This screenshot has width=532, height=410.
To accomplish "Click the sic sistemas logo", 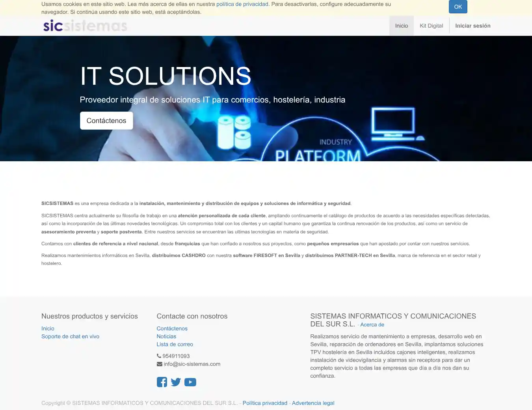I will point(85,26).
